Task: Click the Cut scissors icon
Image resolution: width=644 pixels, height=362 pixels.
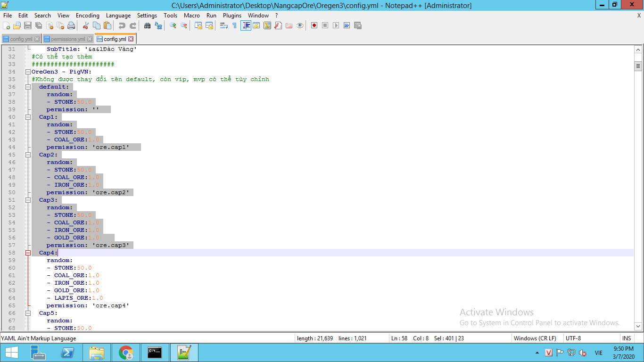Action: tap(85, 25)
